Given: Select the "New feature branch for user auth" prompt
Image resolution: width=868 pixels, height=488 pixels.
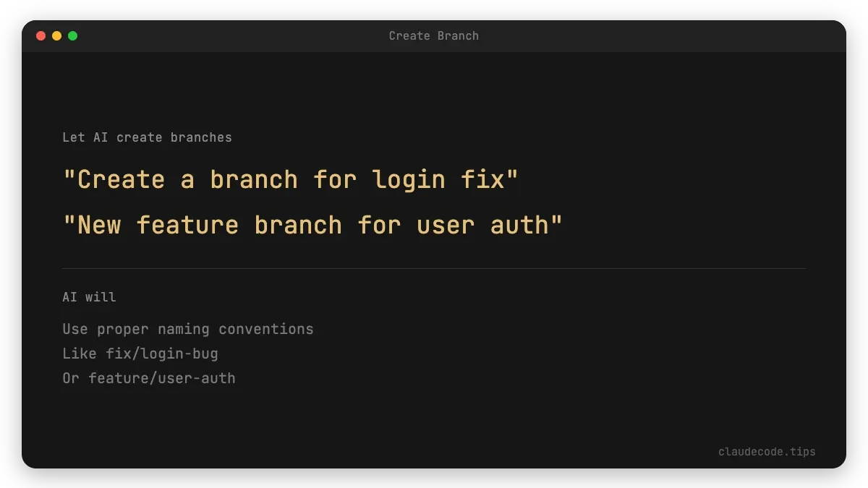Looking at the screenshot, I should coord(311,224).
